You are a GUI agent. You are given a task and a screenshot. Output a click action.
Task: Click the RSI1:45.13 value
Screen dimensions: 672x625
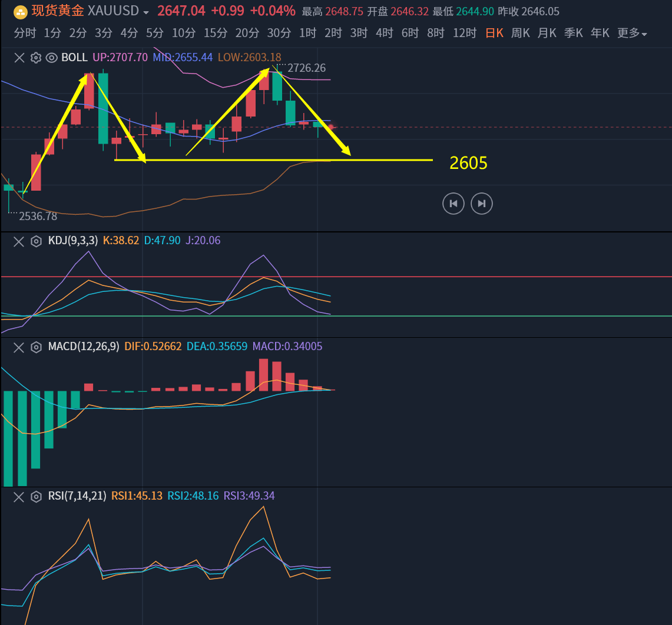coord(137,496)
